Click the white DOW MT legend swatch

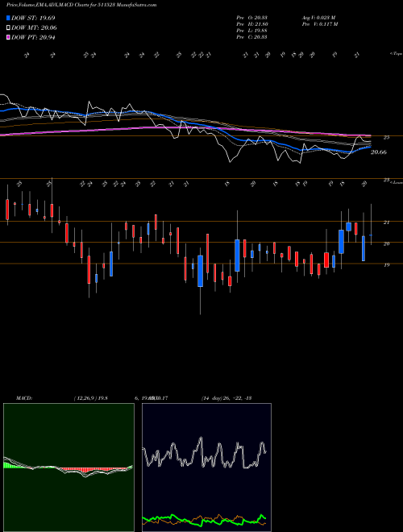click(x=8, y=28)
